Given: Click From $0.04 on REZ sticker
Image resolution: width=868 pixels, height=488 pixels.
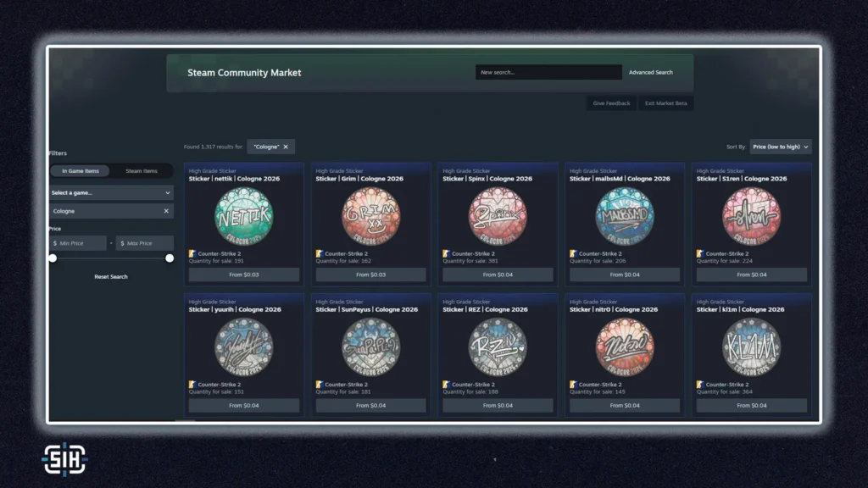Looking at the screenshot, I should (498, 406).
